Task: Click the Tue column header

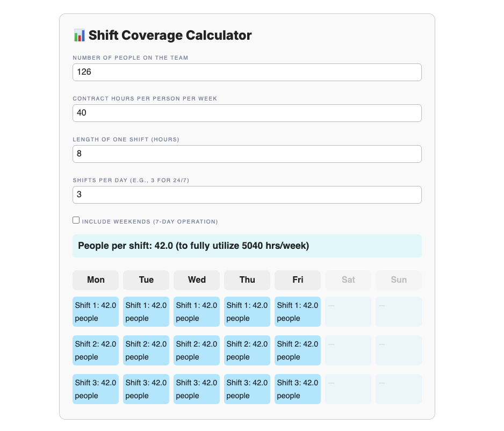Action: 146,279
